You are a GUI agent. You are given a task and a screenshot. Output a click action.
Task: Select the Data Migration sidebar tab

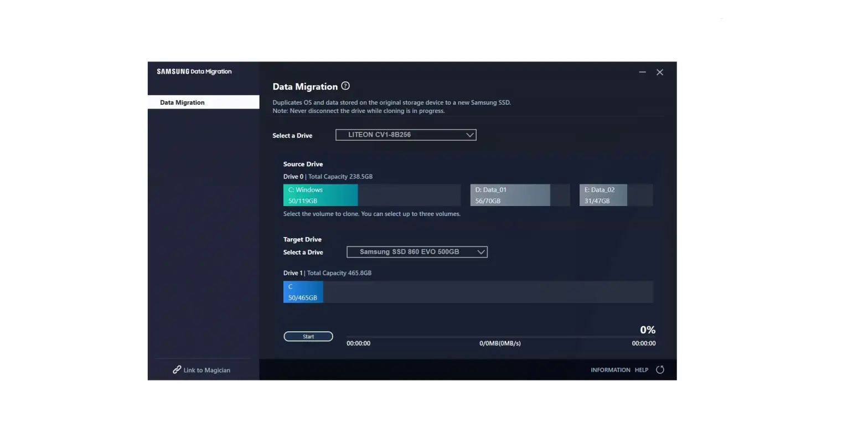click(x=203, y=102)
